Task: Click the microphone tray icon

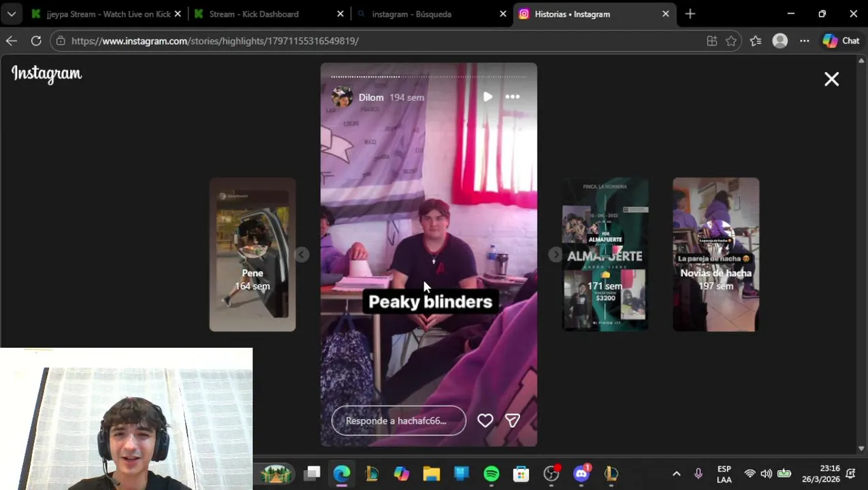Action: (698, 474)
